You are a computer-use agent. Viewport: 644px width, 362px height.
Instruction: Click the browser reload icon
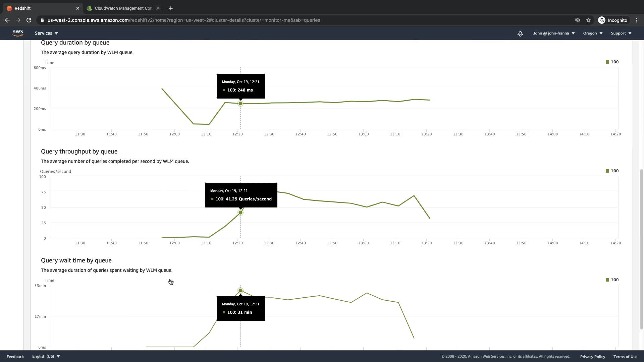(29, 20)
